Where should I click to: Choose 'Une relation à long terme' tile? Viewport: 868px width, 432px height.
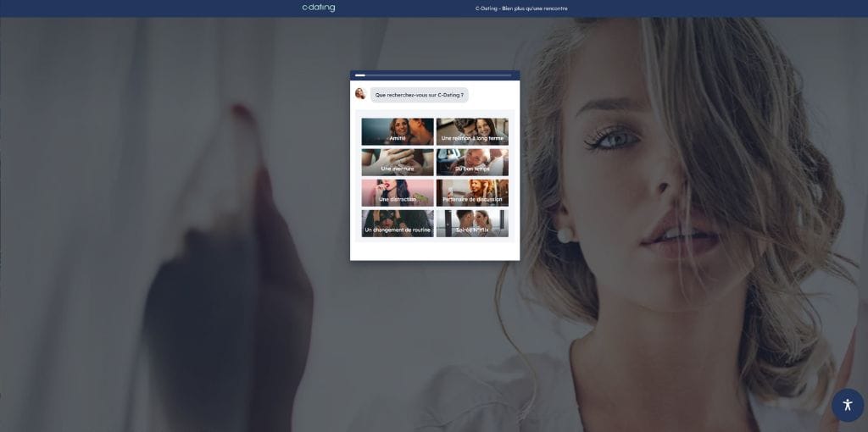[x=472, y=131]
